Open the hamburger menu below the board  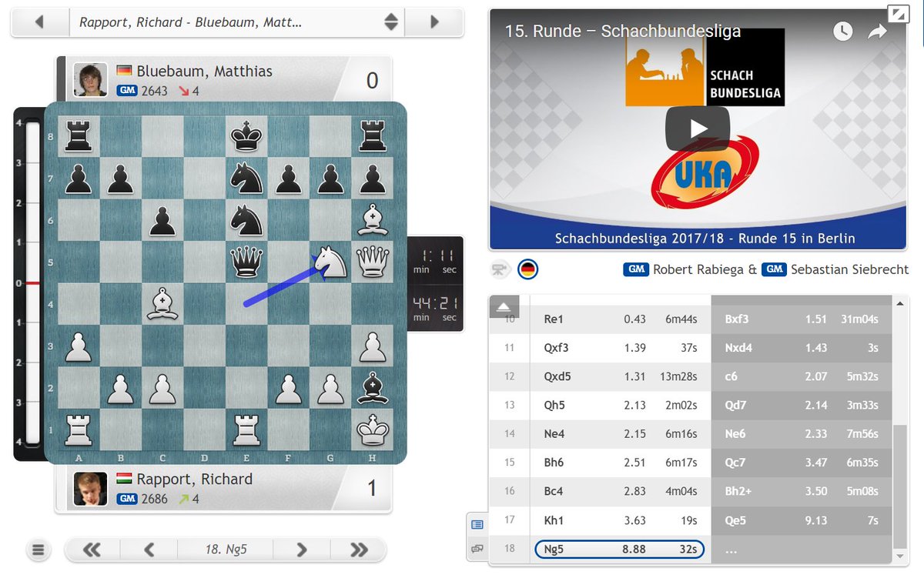point(38,550)
